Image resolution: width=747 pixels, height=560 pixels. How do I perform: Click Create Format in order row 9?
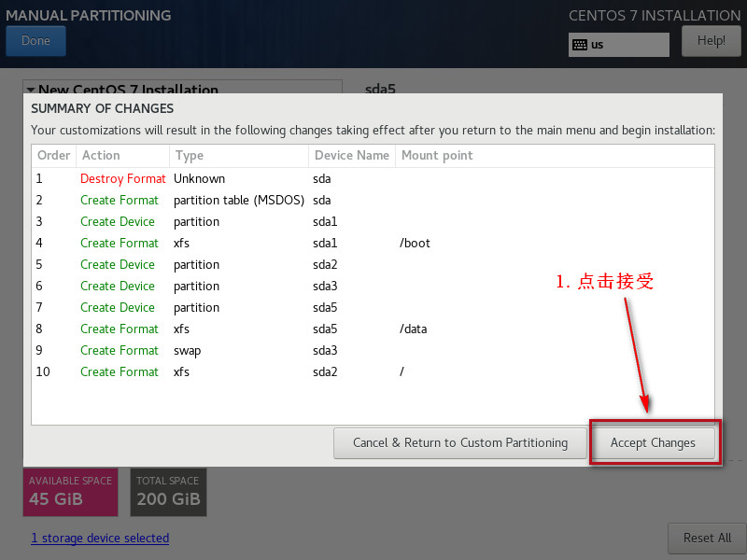pos(120,350)
